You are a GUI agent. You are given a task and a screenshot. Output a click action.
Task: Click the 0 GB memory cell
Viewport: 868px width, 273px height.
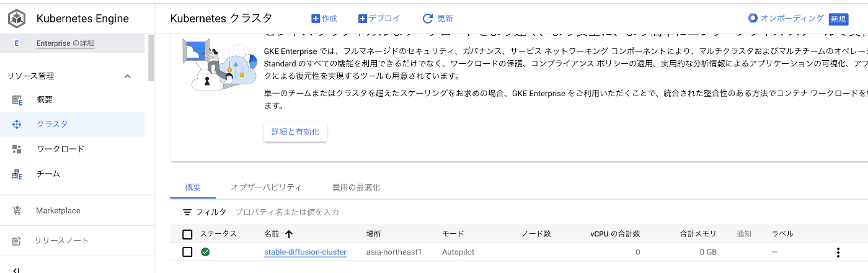coord(708,253)
